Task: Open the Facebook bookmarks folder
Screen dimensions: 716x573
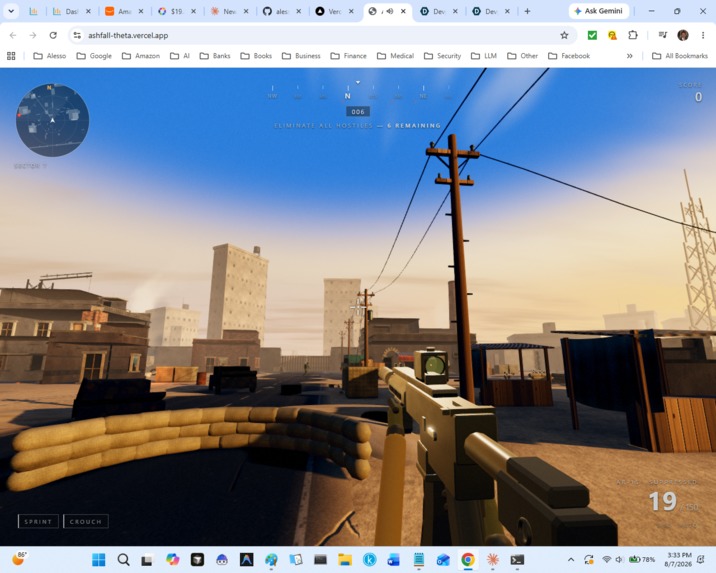Action: pos(569,56)
